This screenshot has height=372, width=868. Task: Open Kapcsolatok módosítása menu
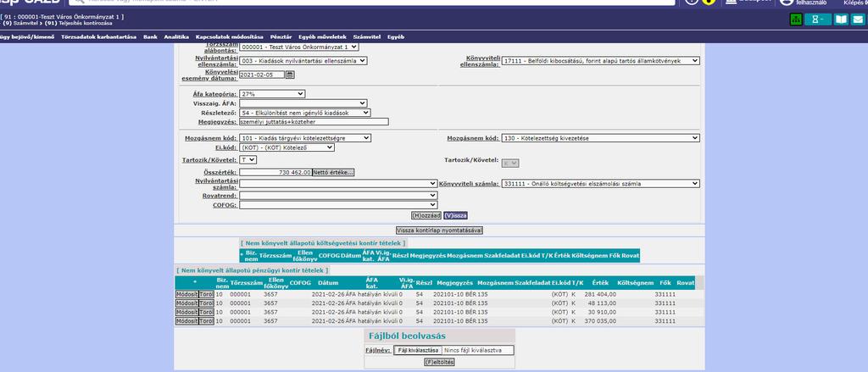click(229, 37)
